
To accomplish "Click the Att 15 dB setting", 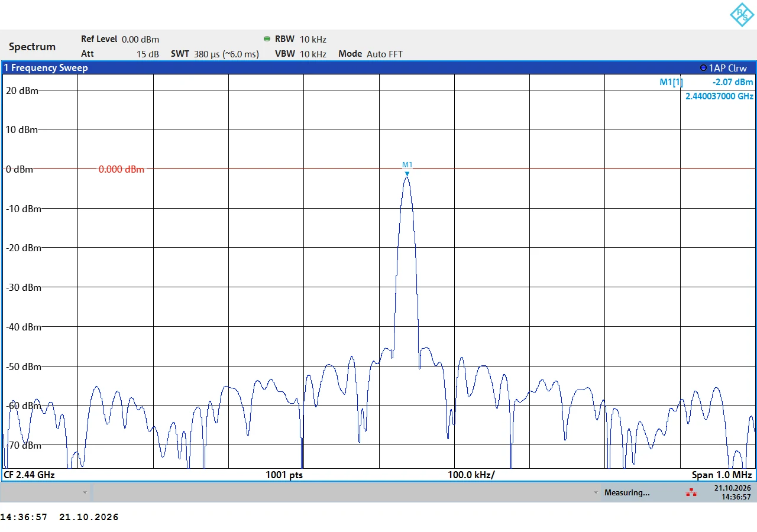I will (x=120, y=54).
